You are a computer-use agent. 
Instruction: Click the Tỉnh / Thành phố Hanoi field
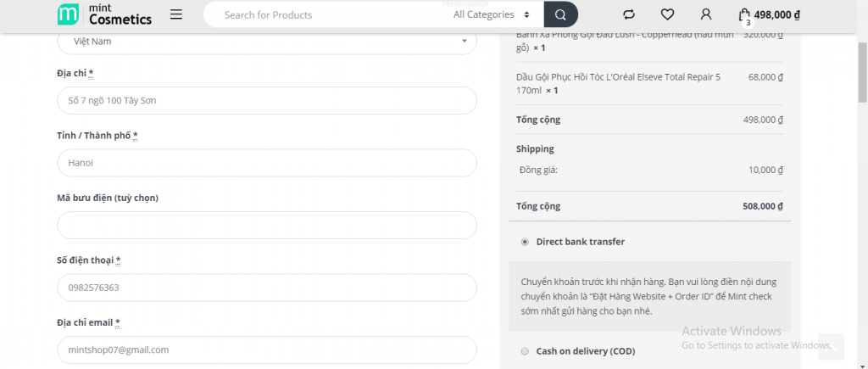(267, 163)
